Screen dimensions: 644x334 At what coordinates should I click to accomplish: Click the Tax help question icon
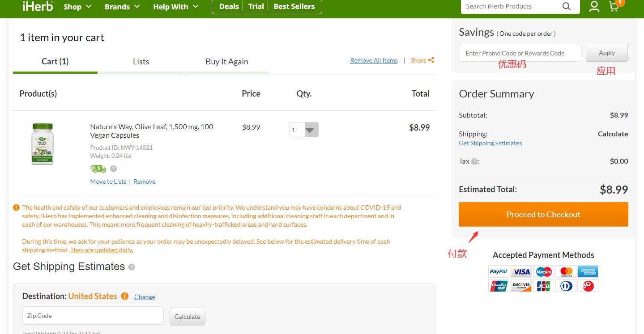(x=474, y=161)
